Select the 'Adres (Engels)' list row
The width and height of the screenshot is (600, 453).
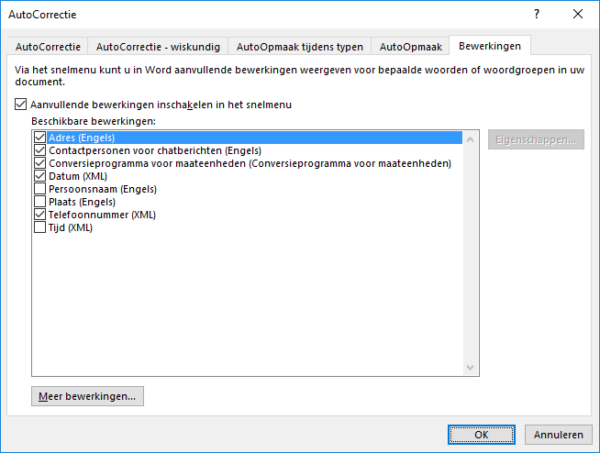pyautogui.click(x=248, y=137)
